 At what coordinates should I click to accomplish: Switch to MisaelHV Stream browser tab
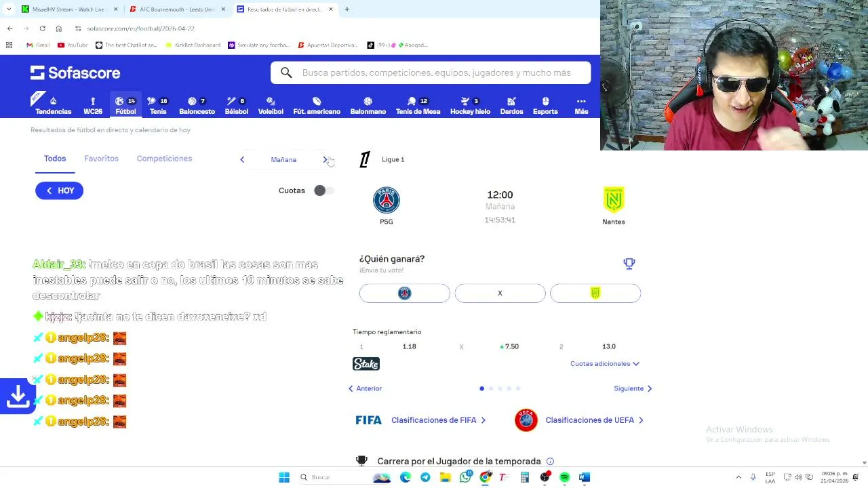coord(68,9)
